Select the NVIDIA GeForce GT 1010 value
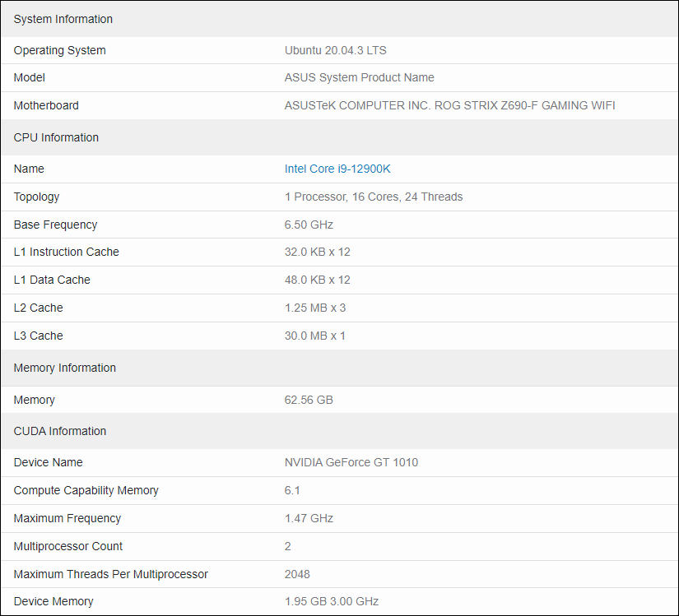The height and width of the screenshot is (616, 679). tap(351, 462)
